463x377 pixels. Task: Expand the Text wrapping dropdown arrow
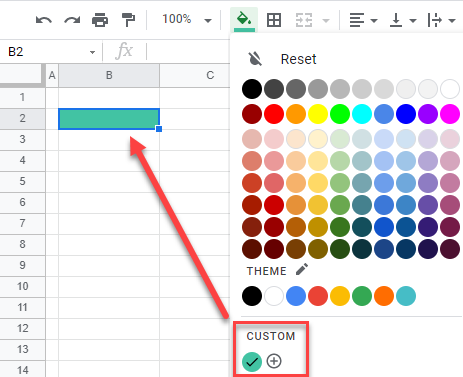452,21
